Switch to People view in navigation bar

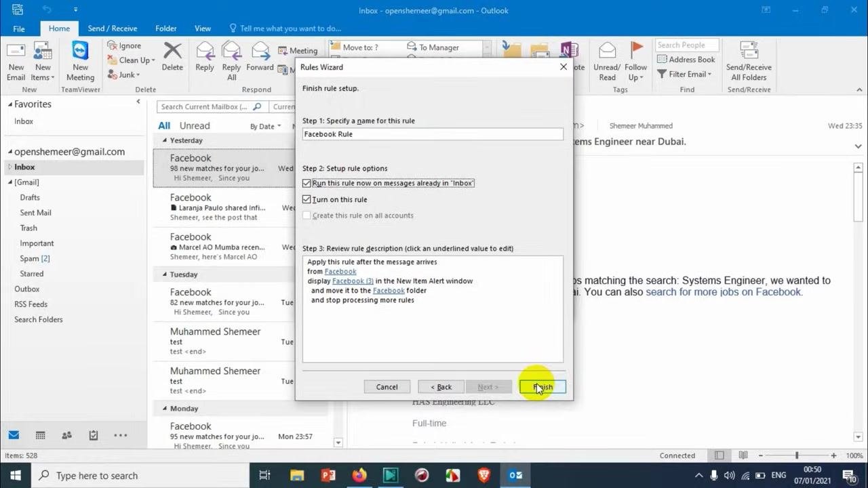66,435
